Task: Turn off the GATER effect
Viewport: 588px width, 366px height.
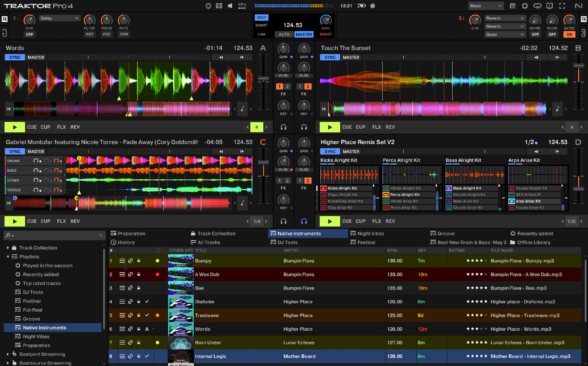Action: point(569,34)
